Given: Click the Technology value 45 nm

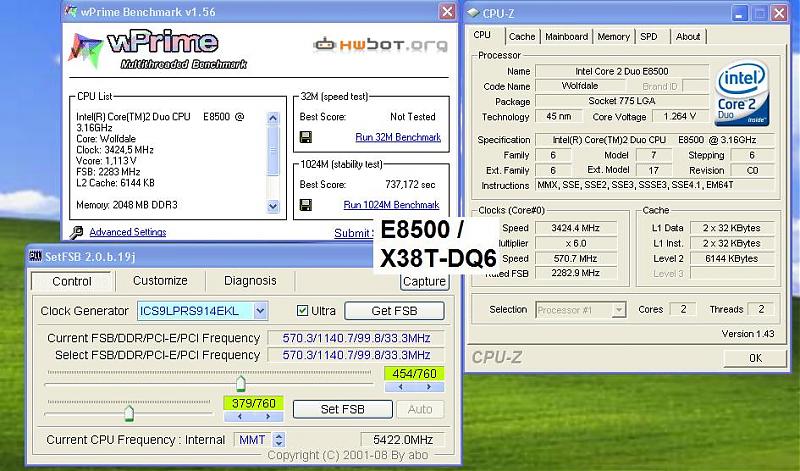Looking at the screenshot, I should (558, 116).
